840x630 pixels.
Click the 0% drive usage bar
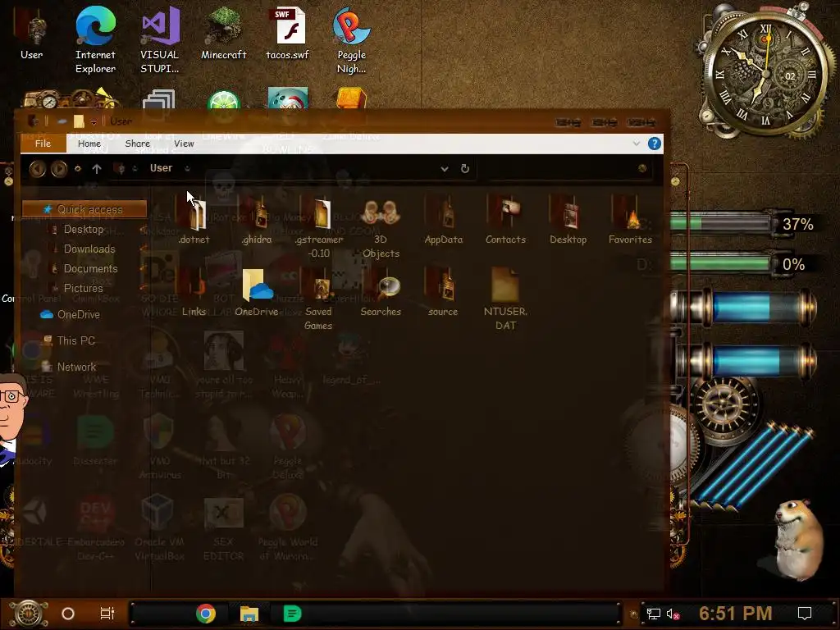720,263
